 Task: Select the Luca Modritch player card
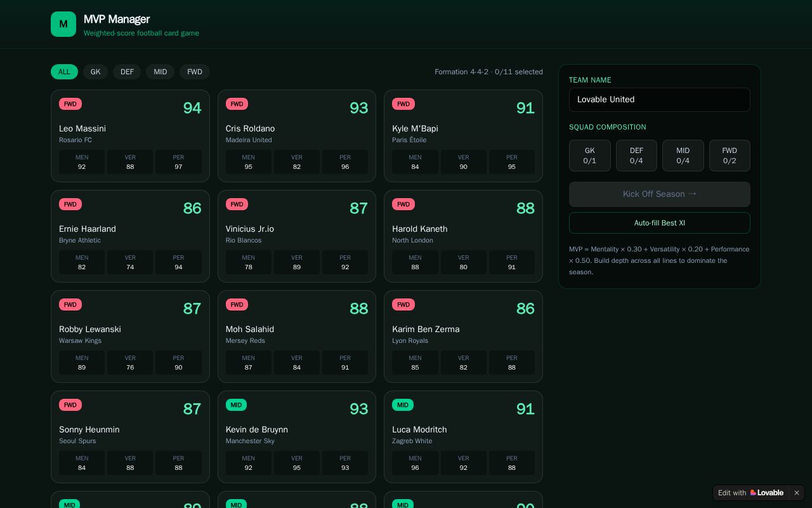click(x=463, y=437)
